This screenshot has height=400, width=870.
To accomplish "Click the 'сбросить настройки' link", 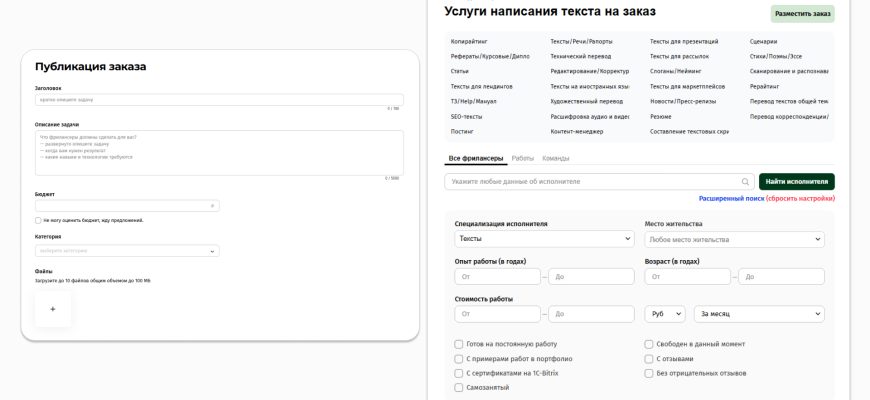I will [x=801, y=199].
